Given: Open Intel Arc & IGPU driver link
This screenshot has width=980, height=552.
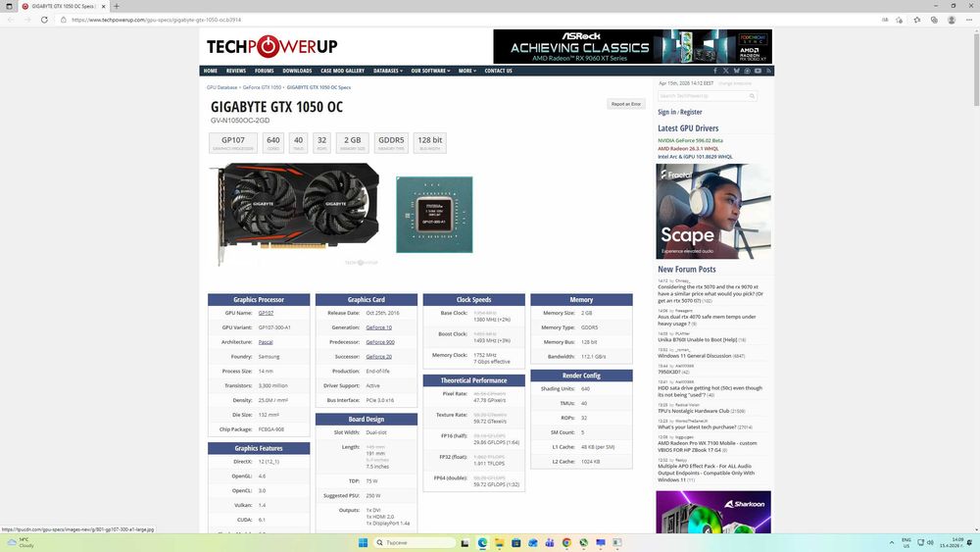Looking at the screenshot, I should point(695,157).
